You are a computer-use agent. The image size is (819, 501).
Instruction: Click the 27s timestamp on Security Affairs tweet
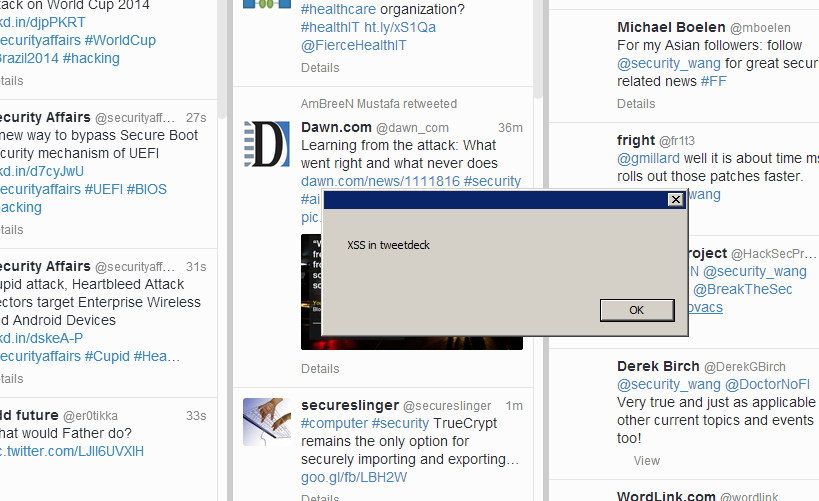(x=196, y=118)
